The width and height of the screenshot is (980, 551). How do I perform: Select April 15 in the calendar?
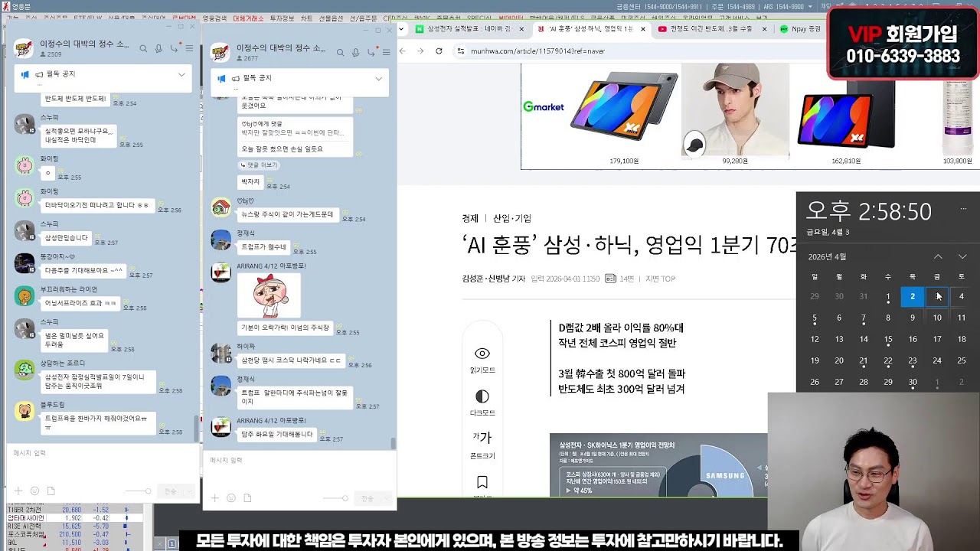click(888, 339)
